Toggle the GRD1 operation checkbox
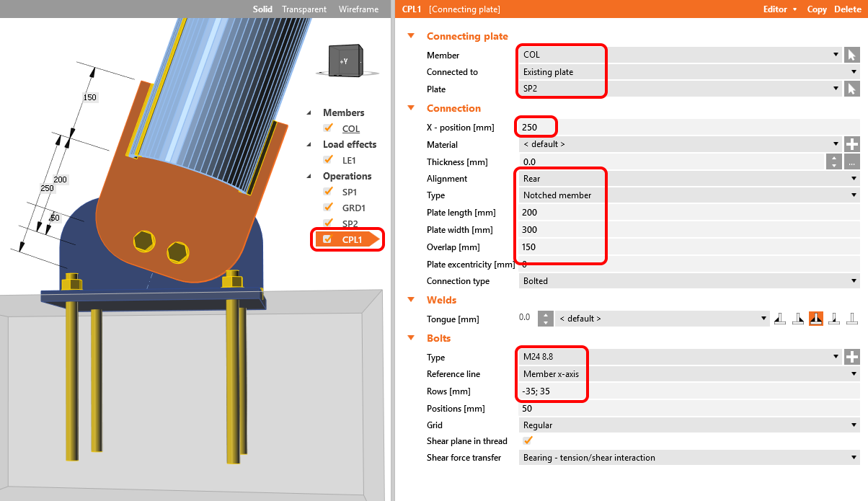The width and height of the screenshot is (868, 501). click(329, 208)
